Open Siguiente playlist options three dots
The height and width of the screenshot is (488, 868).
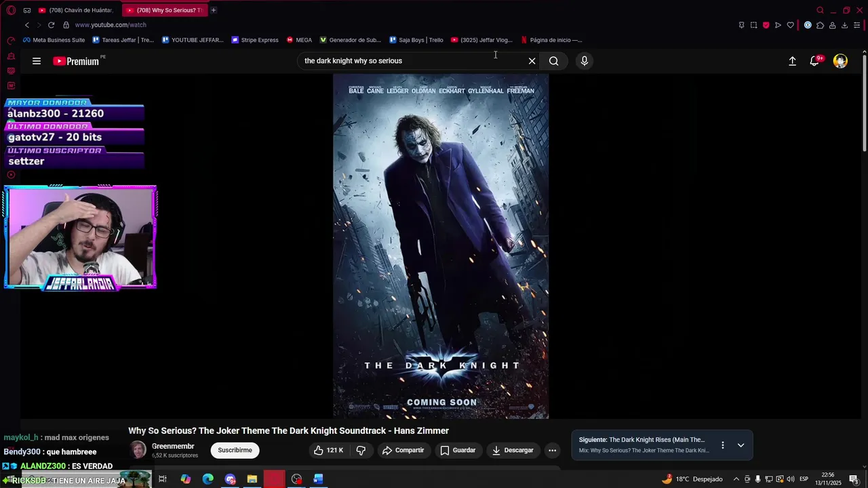tap(723, 445)
